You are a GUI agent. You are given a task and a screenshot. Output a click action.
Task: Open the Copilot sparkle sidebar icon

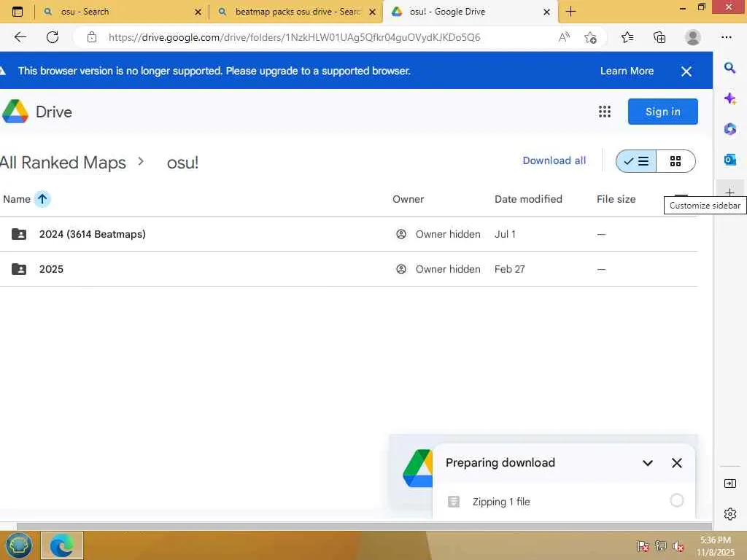[729, 98]
